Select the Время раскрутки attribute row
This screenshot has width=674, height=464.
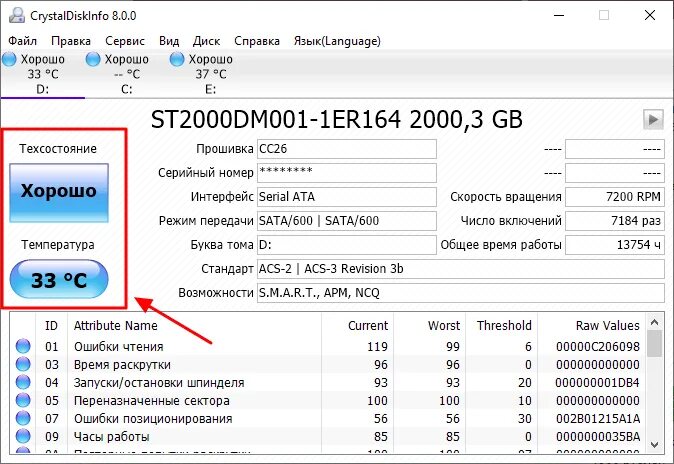click(328, 365)
